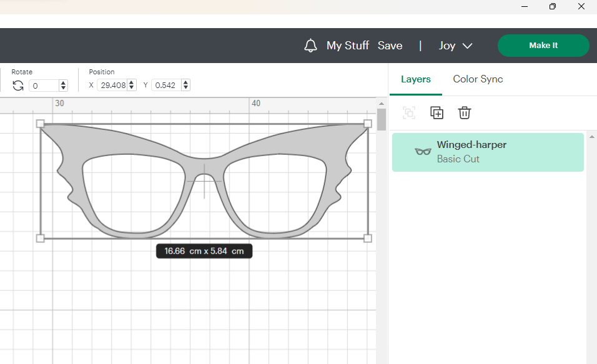The height and width of the screenshot is (364, 597).
Task: Open the Joy machine dropdown
Action: (455, 46)
